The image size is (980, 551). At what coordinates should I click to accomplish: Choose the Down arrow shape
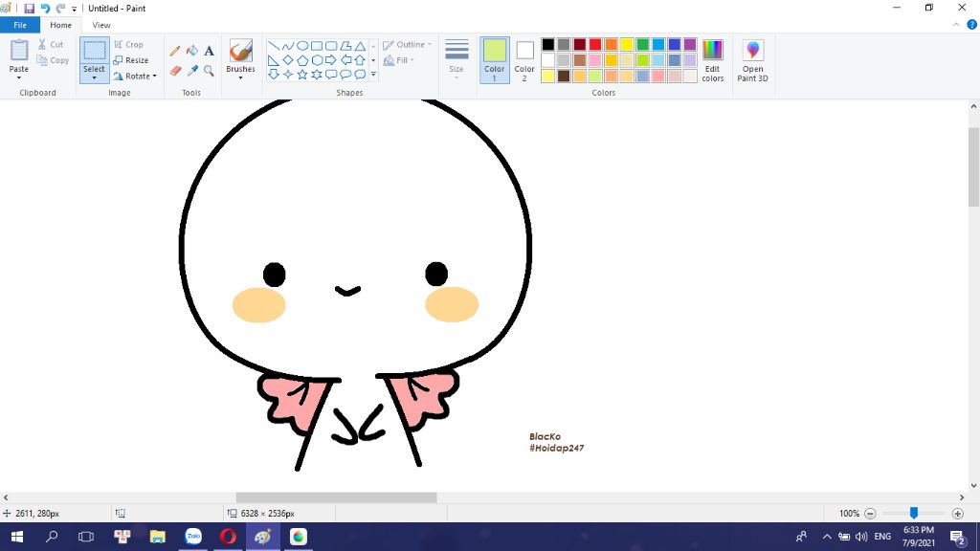coord(273,75)
